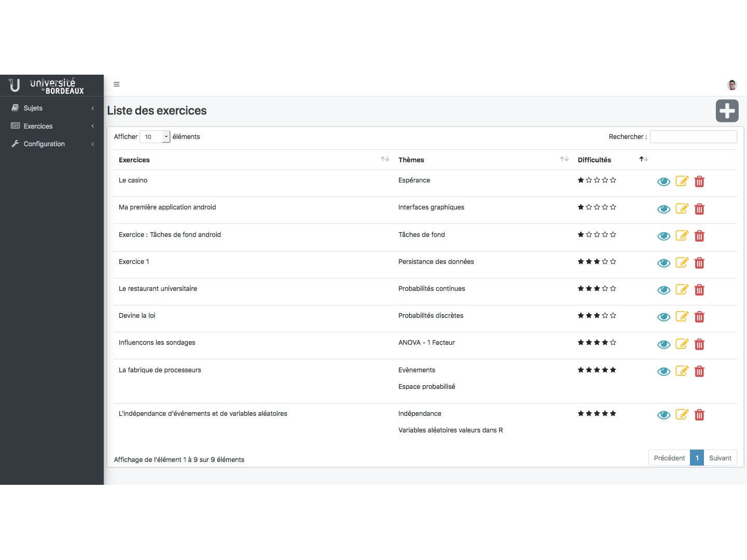747x560 pixels.
Task: Delete La fabrique de processeurs exercise
Action: point(699,371)
